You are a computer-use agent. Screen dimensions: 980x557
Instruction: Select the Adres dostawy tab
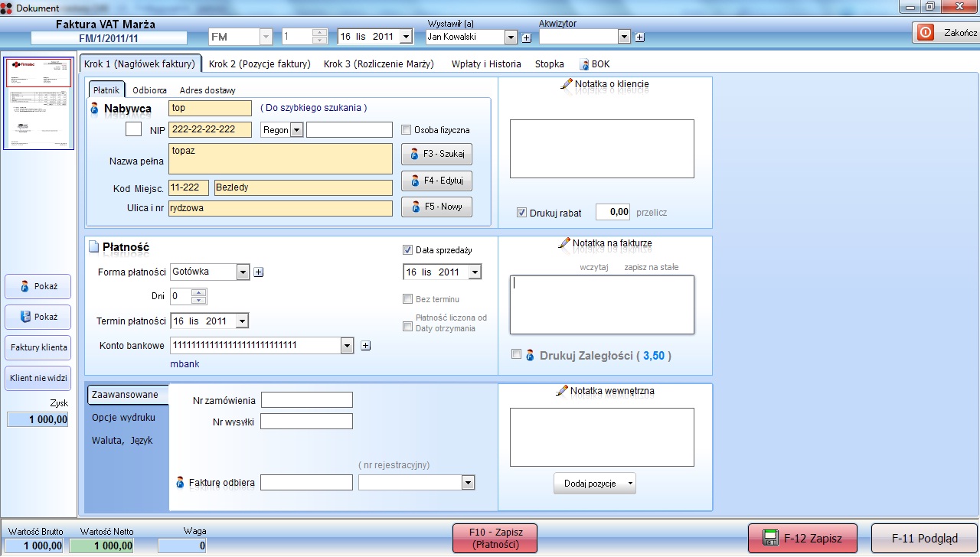coord(207,90)
